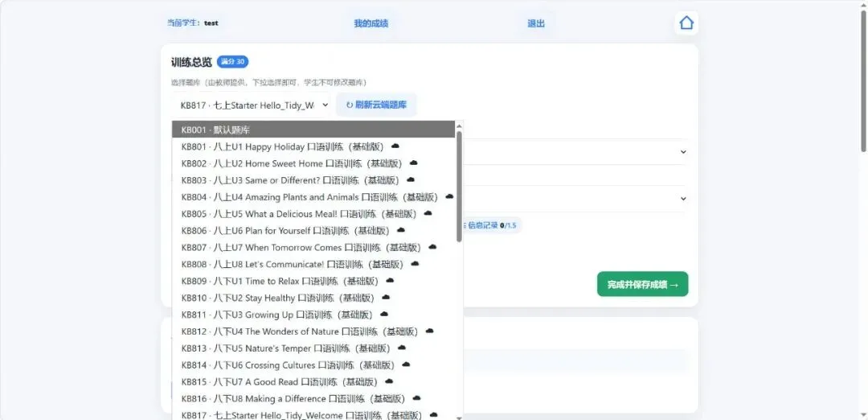The image size is (868, 420).
Task: Select KB001 默认题库 option
Action: point(313,130)
